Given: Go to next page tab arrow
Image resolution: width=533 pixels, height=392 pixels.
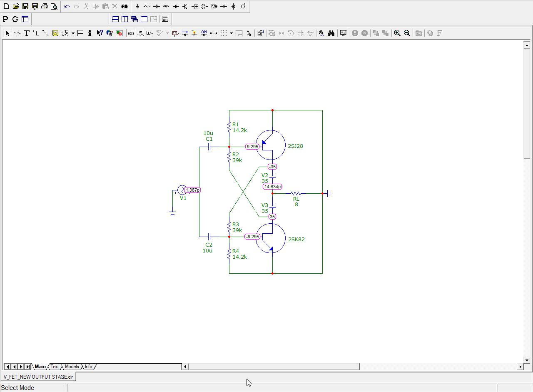Looking at the screenshot, I should click(x=21, y=367).
